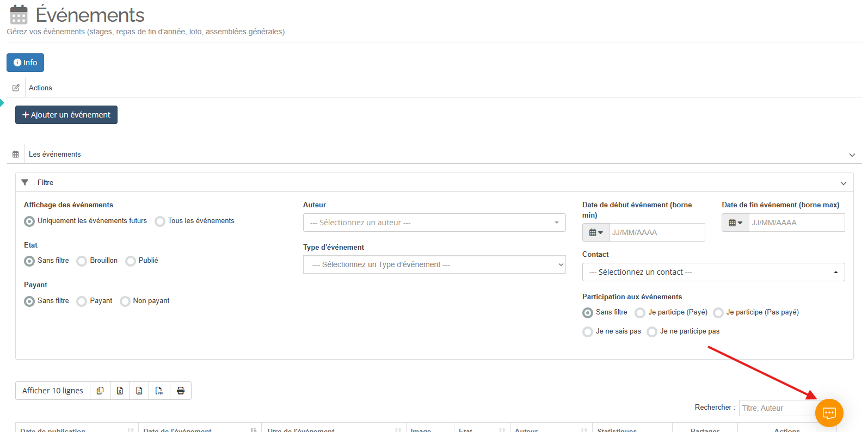Open the orange chat support bubble

click(829, 413)
